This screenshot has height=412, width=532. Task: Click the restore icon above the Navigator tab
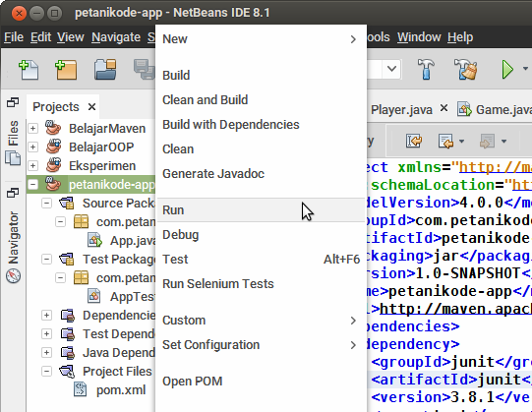click(13, 193)
